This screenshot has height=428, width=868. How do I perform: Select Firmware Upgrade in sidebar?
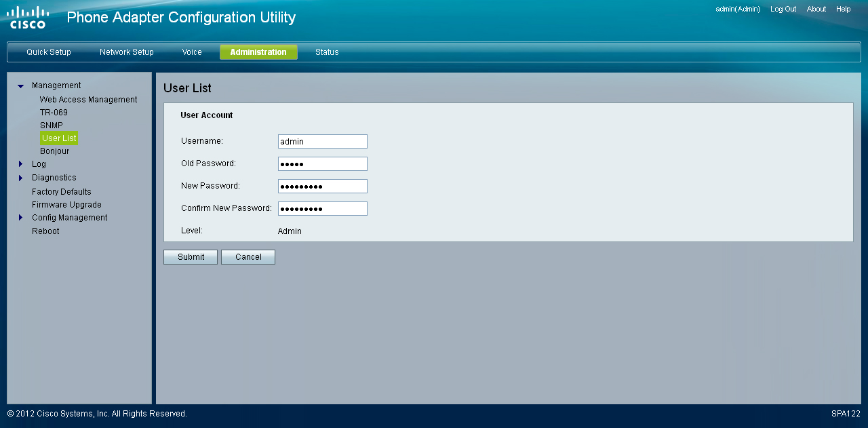click(x=66, y=205)
